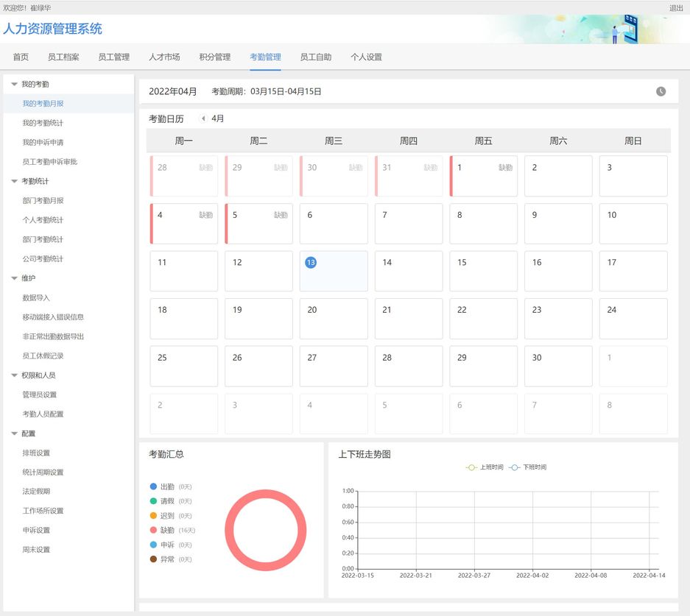This screenshot has width=690, height=616.
Task: Collapse the 考勤统计 sidebar group
Action: point(14,182)
